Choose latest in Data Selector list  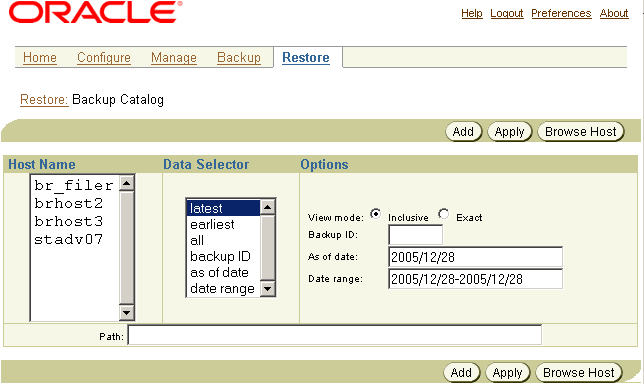(x=223, y=208)
